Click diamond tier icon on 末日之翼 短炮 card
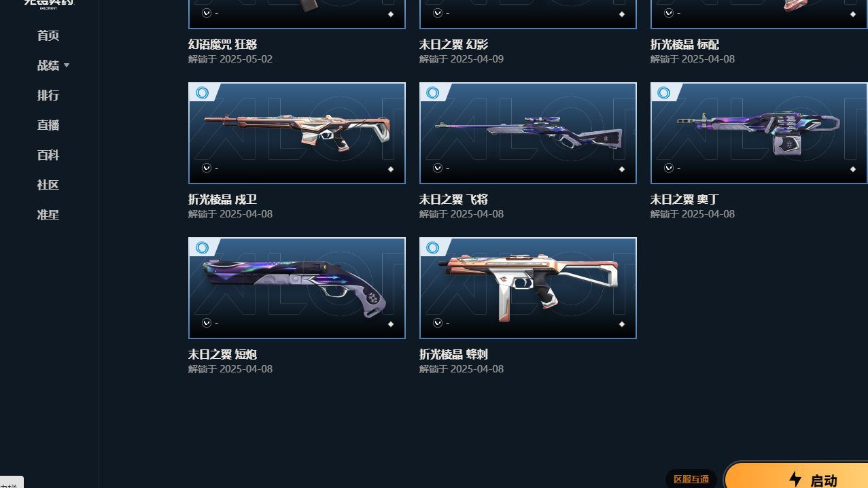 coord(391,324)
